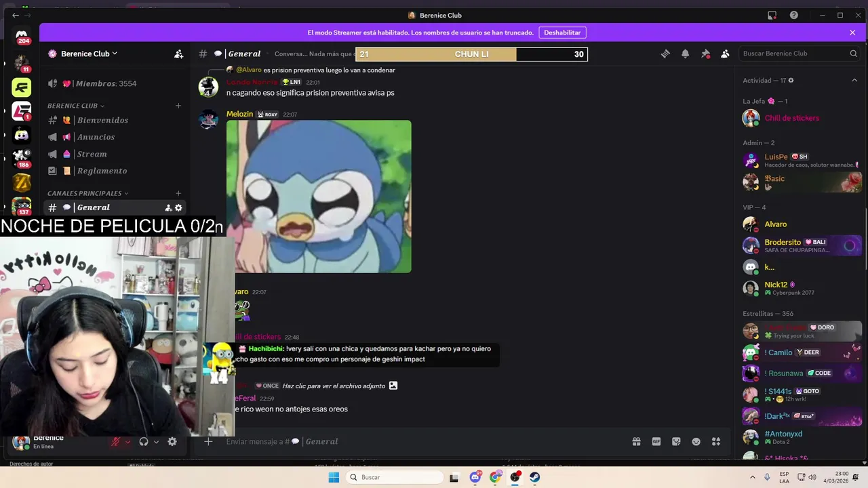Open headphone output options arrow
868x488 pixels.
[x=156, y=442]
